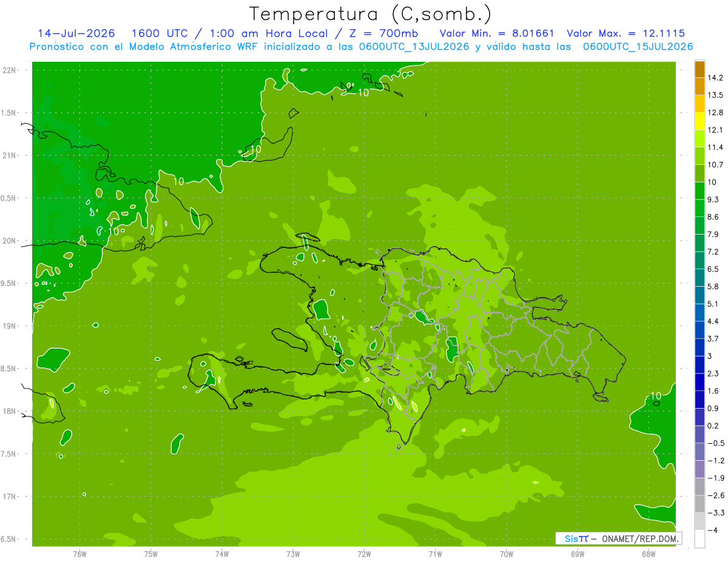Click the '76W' longitude axis label
Viewport: 728px width, 562px height.
(79, 554)
